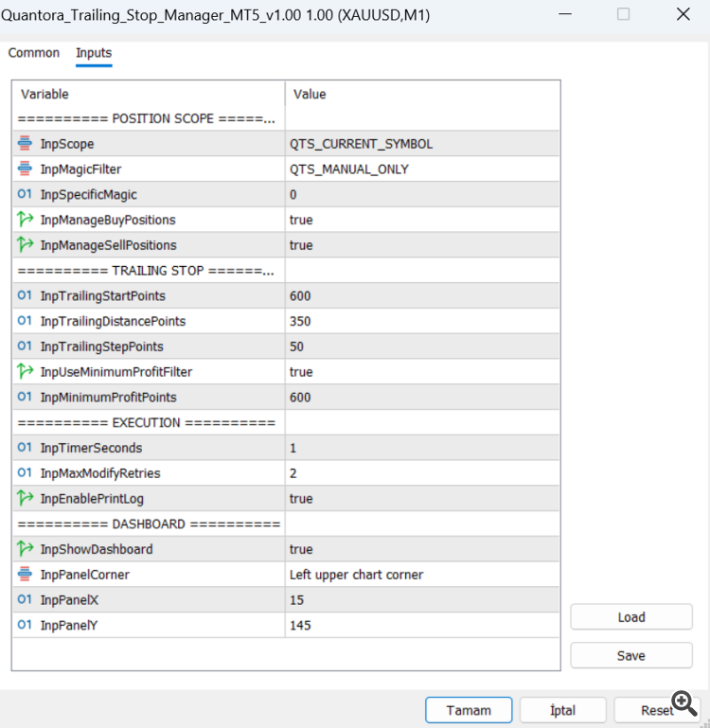The height and width of the screenshot is (728, 710).
Task: Select the InpMagicFilter variable name
Action: 80,169
